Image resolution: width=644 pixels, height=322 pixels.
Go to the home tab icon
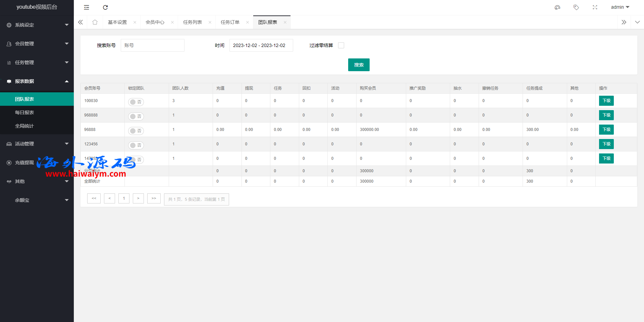(95, 22)
